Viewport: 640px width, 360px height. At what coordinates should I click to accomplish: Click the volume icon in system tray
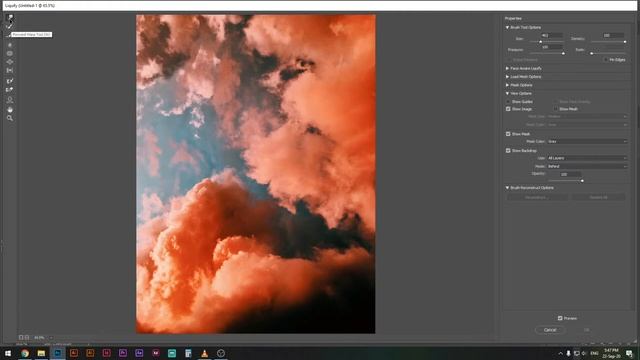pos(583,353)
